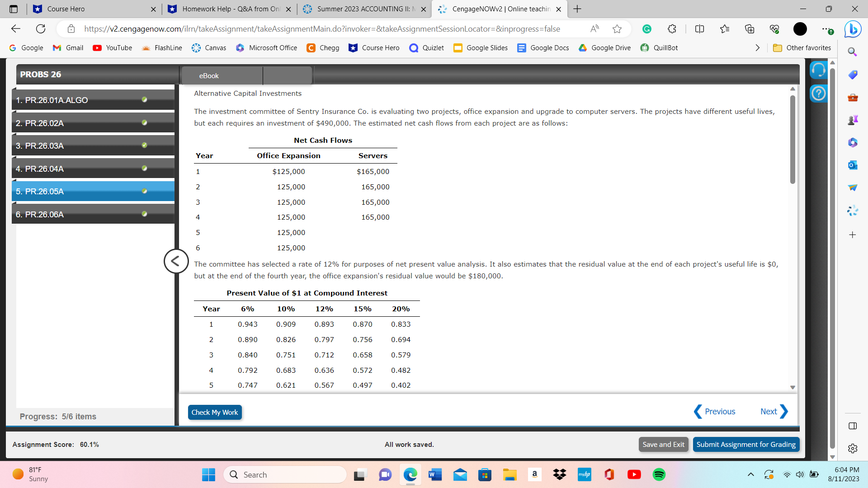Open the Microsoft 365 sidebar icon
The width and height of the screenshot is (868, 488).
(853, 143)
